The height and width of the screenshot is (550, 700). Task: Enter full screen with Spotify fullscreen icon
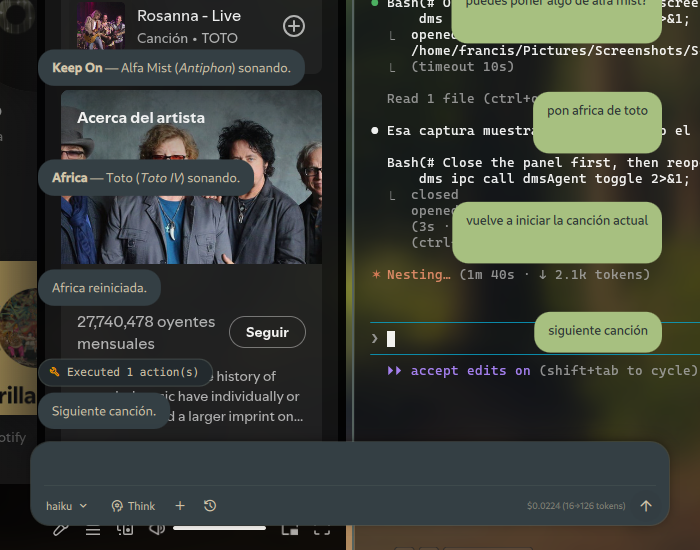[322, 529]
